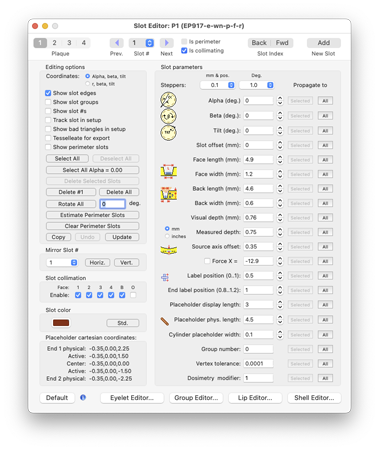Click the Update button

pos(122,237)
